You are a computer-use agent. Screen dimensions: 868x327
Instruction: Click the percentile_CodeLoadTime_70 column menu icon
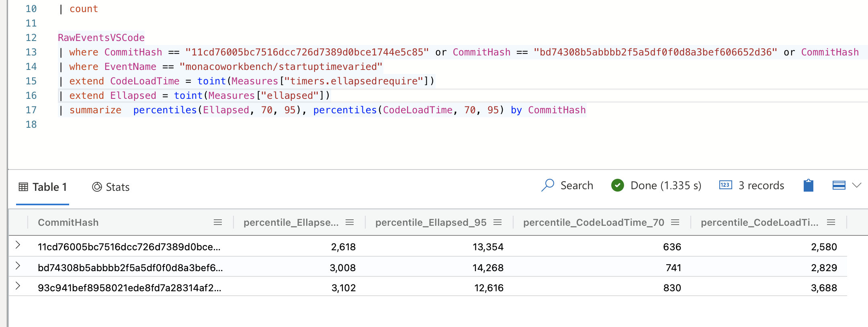676,222
